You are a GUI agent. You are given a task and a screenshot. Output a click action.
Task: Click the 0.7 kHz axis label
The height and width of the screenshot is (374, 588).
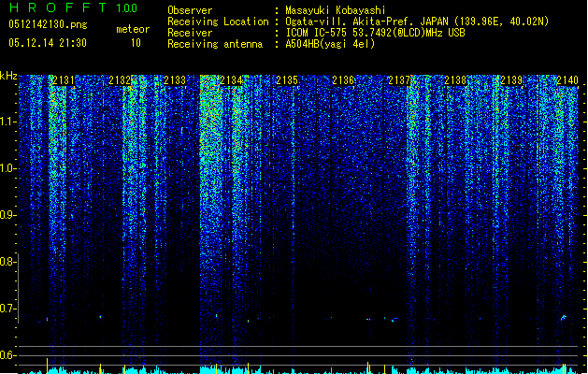[7, 309]
